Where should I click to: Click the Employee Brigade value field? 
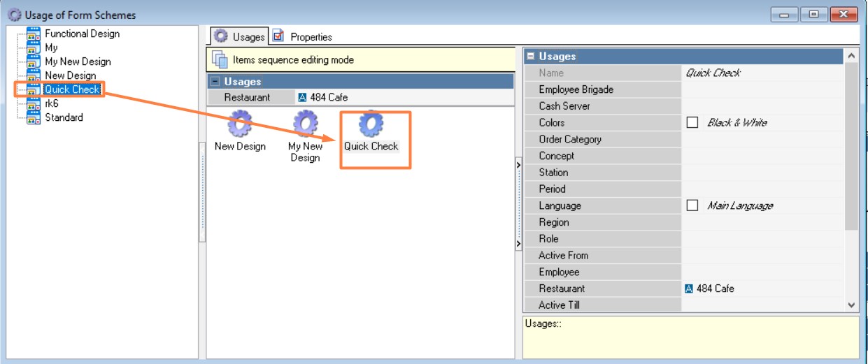point(763,89)
